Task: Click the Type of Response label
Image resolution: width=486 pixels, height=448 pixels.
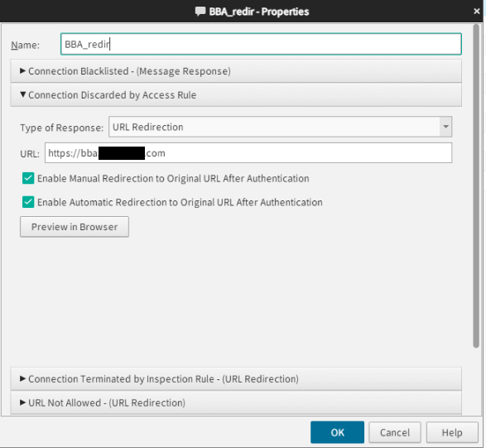Action: point(61,128)
